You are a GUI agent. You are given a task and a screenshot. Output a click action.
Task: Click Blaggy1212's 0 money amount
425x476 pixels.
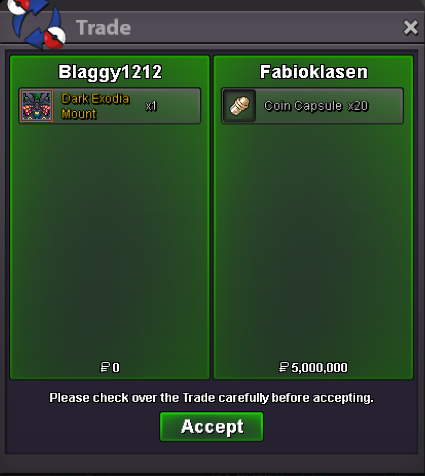click(116, 368)
